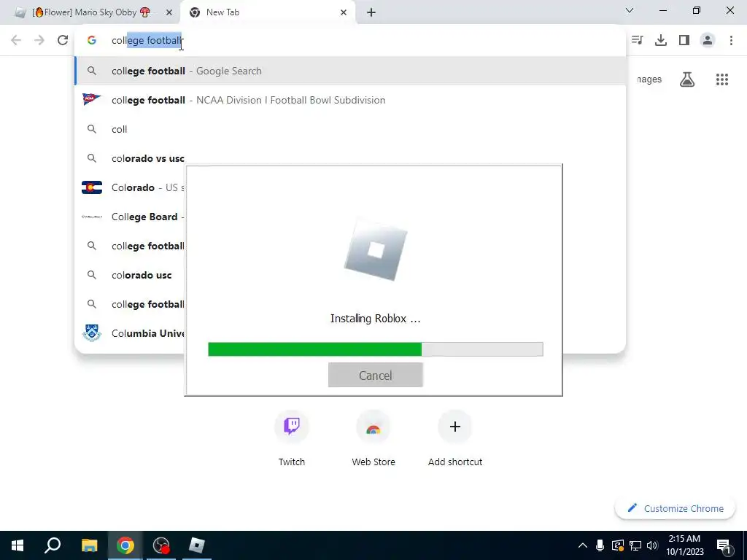Image resolution: width=747 pixels, height=560 pixels.
Task: Select the Colorado US state suggestion
Action: point(130,187)
